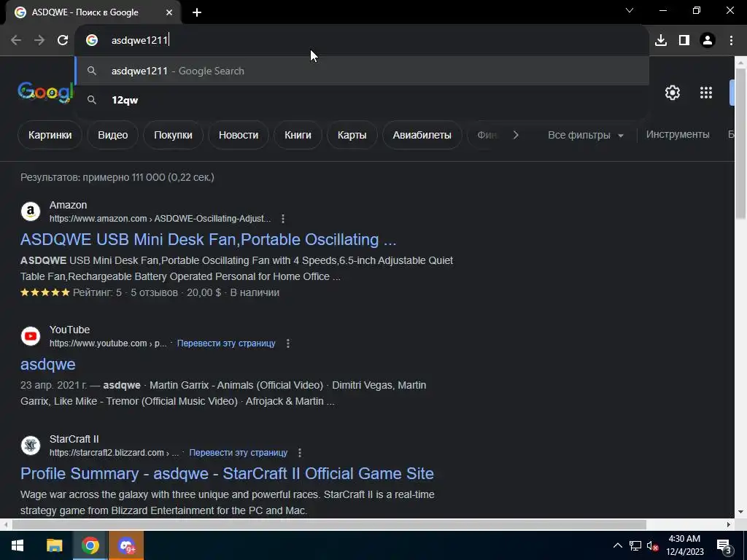Open the Discord taskbar icon

click(x=126, y=545)
